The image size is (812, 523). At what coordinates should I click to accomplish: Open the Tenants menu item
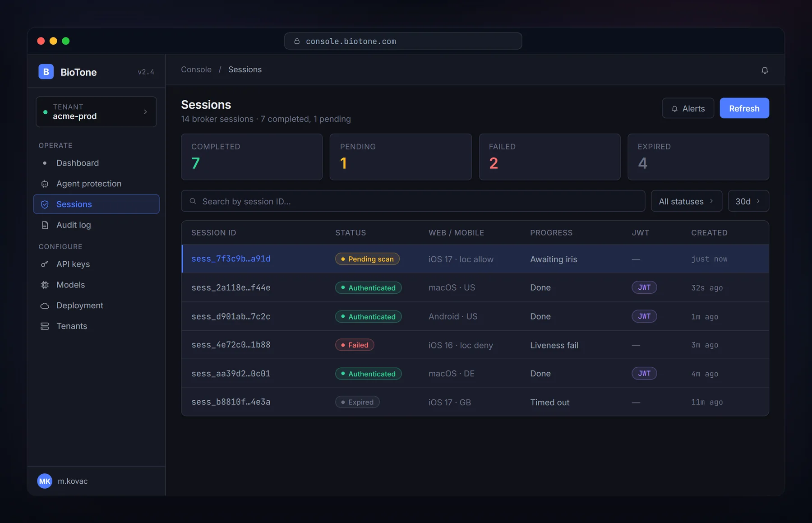point(96,326)
